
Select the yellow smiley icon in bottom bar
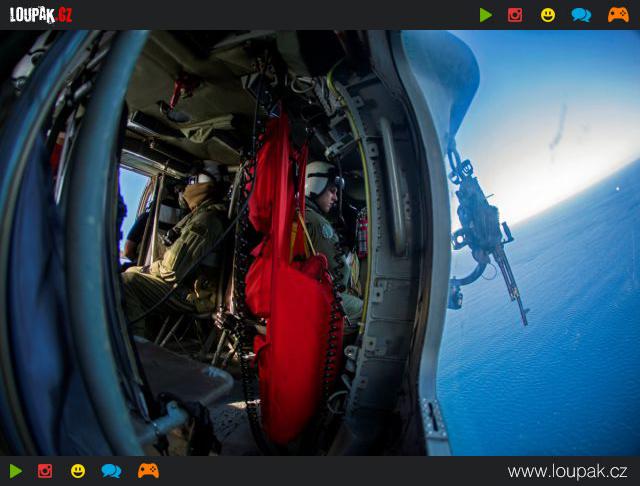tap(78, 471)
